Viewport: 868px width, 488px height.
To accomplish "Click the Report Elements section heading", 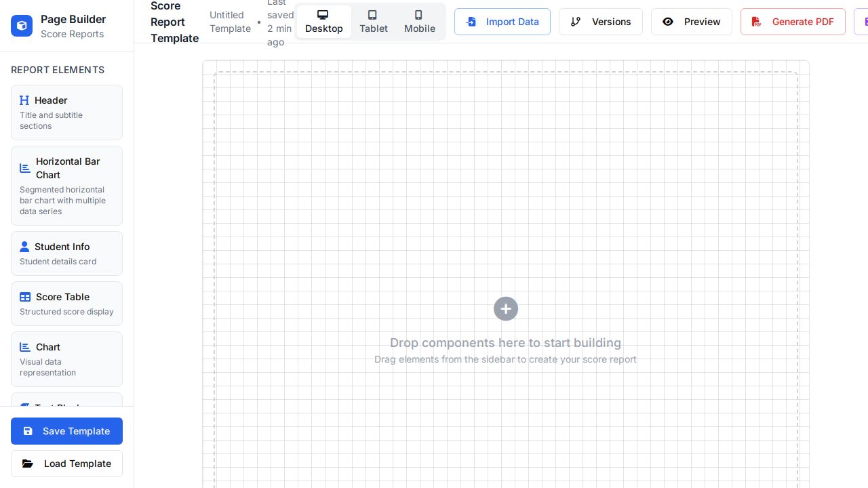I will [x=58, y=70].
